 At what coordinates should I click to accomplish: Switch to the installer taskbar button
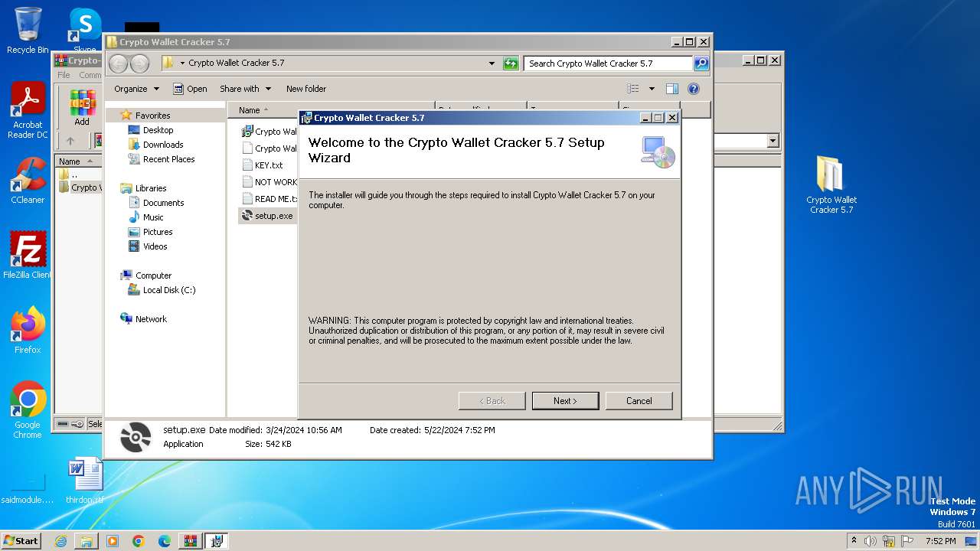click(217, 541)
